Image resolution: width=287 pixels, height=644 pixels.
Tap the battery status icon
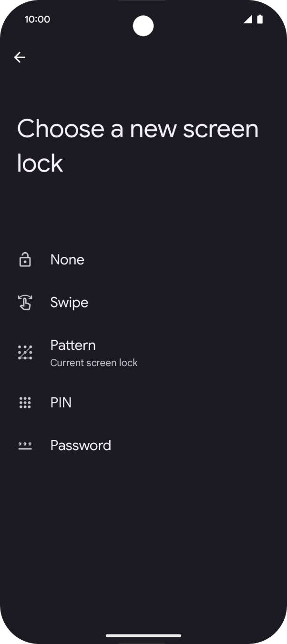click(260, 19)
